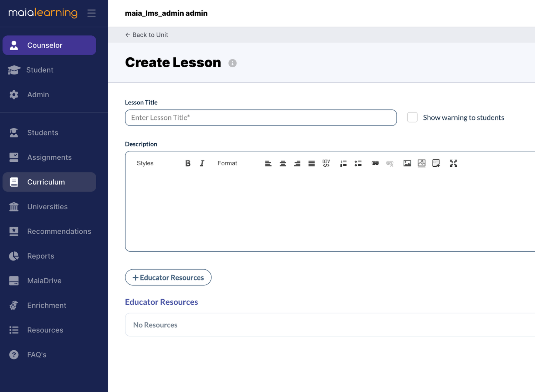Add new Educator Resources button
Image resolution: width=535 pixels, height=392 pixels.
[x=168, y=278]
